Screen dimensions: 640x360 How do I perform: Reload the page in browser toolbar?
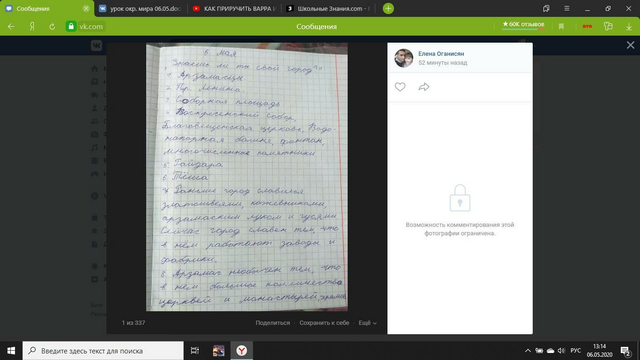tap(52, 27)
